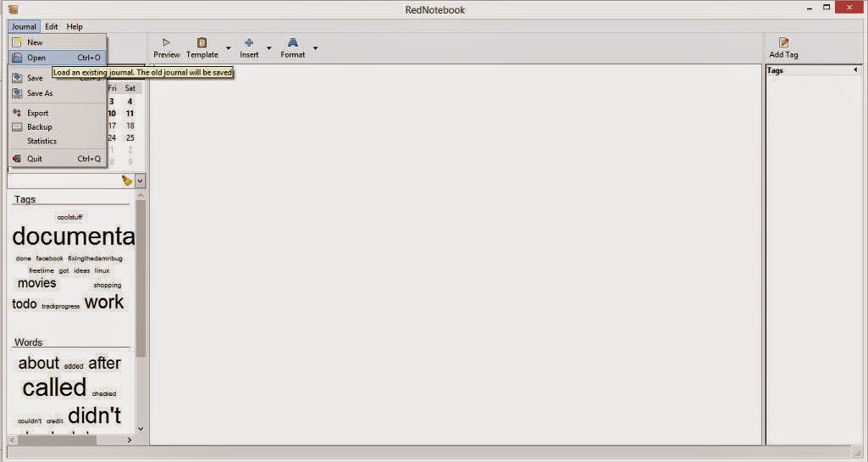This screenshot has width=868, height=462.
Task: Open the Journal menu
Action: point(24,26)
